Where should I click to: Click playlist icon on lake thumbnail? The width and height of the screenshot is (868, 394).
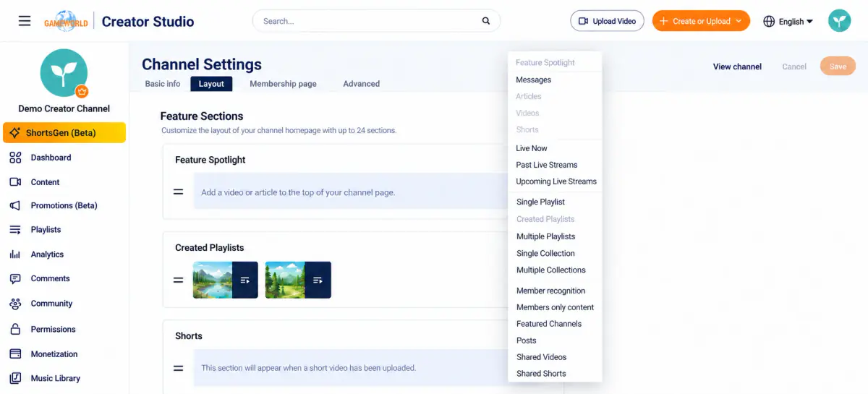(245, 280)
